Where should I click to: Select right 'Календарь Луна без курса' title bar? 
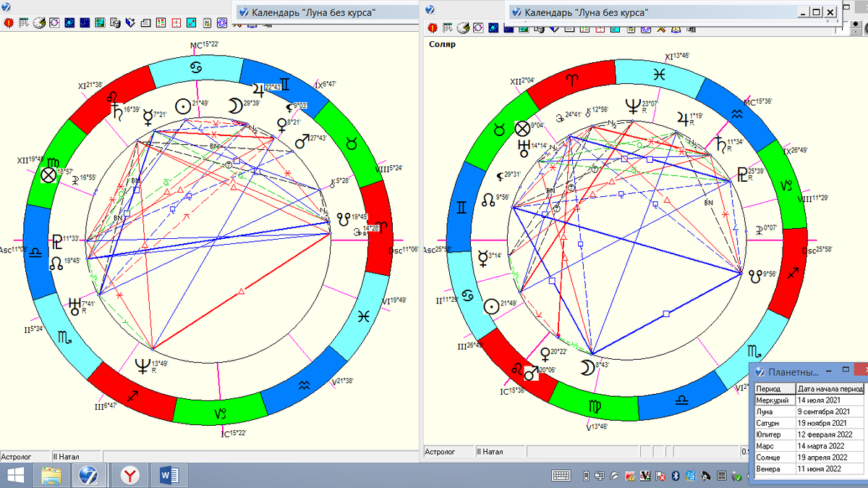point(673,12)
